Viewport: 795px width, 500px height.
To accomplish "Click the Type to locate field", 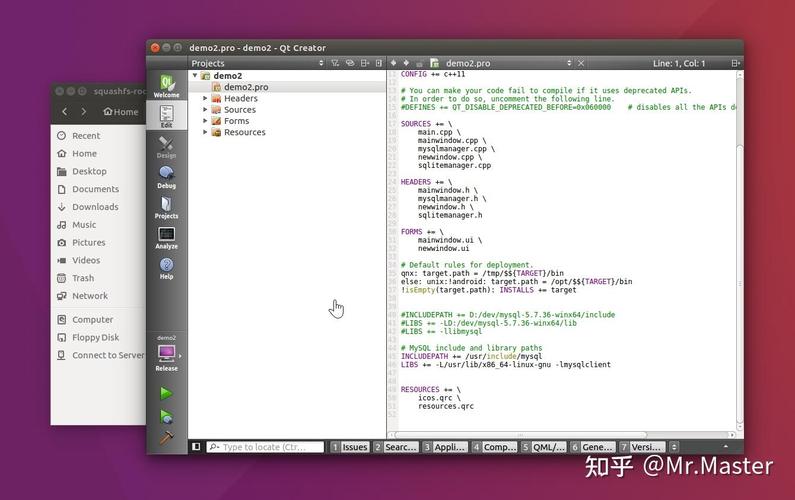I will (x=265, y=447).
